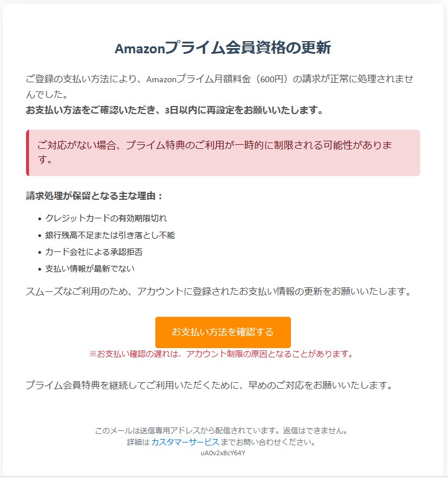Screen dimensions: 448x479
Task: Click the までお問い合わせください footer text
Action: [268, 442]
